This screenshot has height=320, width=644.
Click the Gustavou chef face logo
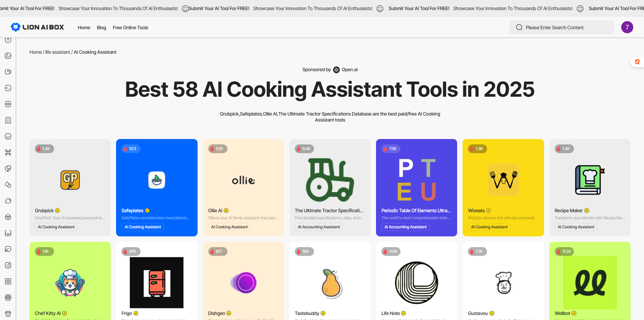point(504,283)
